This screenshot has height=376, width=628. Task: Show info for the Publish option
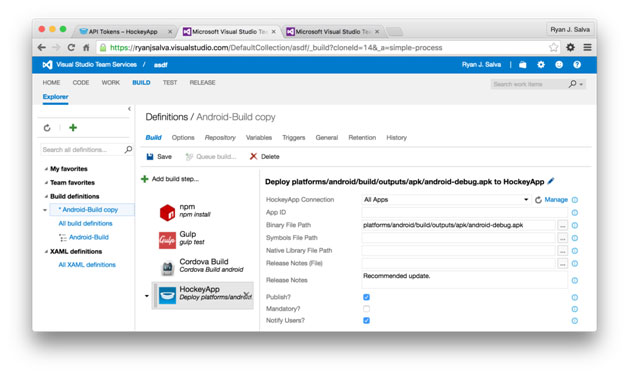pyautogui.click(x=575, y=297)
